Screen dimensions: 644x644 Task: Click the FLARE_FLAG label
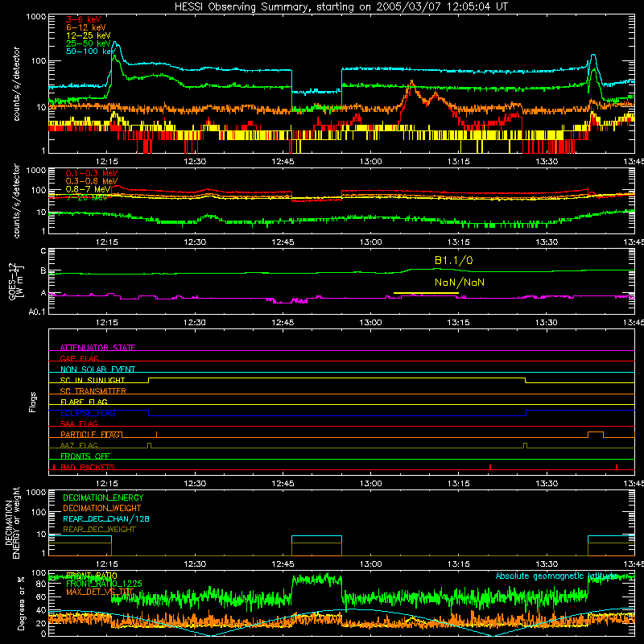click(x=84, y=402)
